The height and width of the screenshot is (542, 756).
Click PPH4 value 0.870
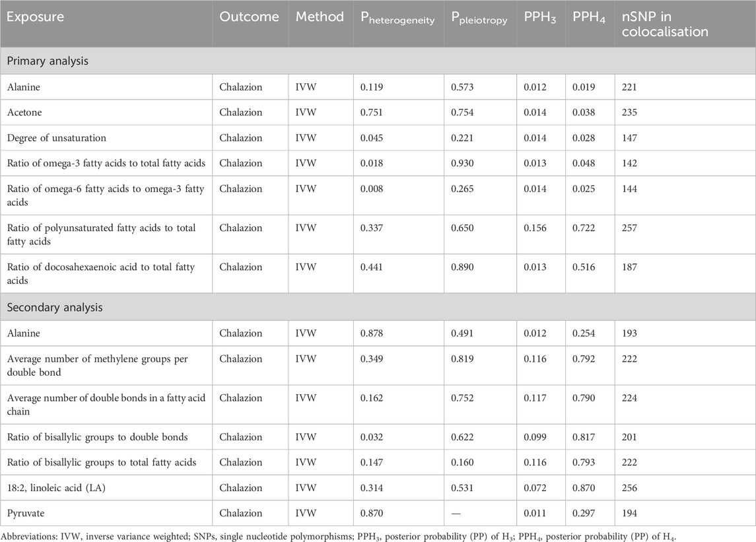pyautogui.click(x=584, y=488)
